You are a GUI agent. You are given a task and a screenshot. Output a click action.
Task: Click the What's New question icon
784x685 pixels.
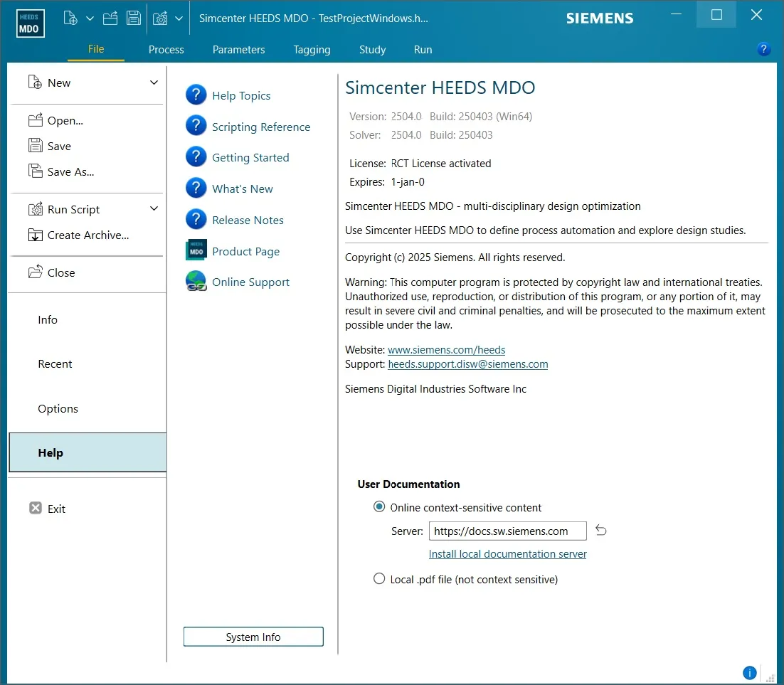[x=196, y=188]
